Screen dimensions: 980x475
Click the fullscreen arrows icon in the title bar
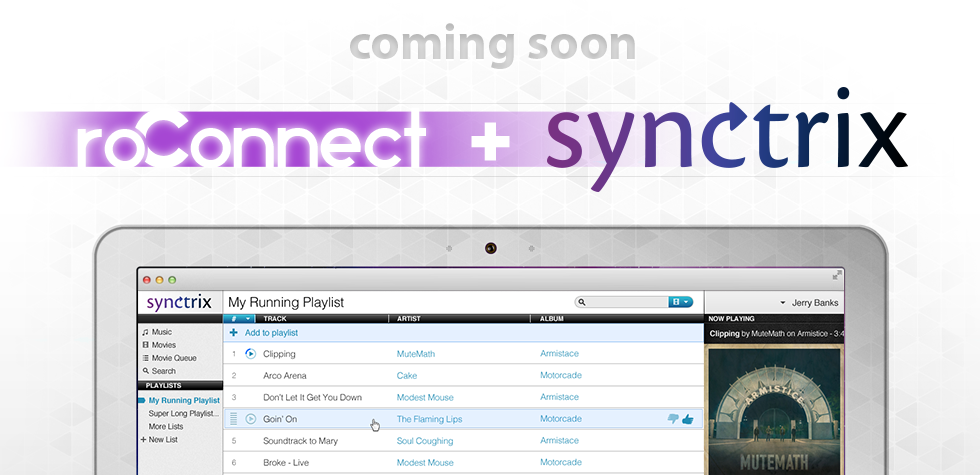coord(837,276)
